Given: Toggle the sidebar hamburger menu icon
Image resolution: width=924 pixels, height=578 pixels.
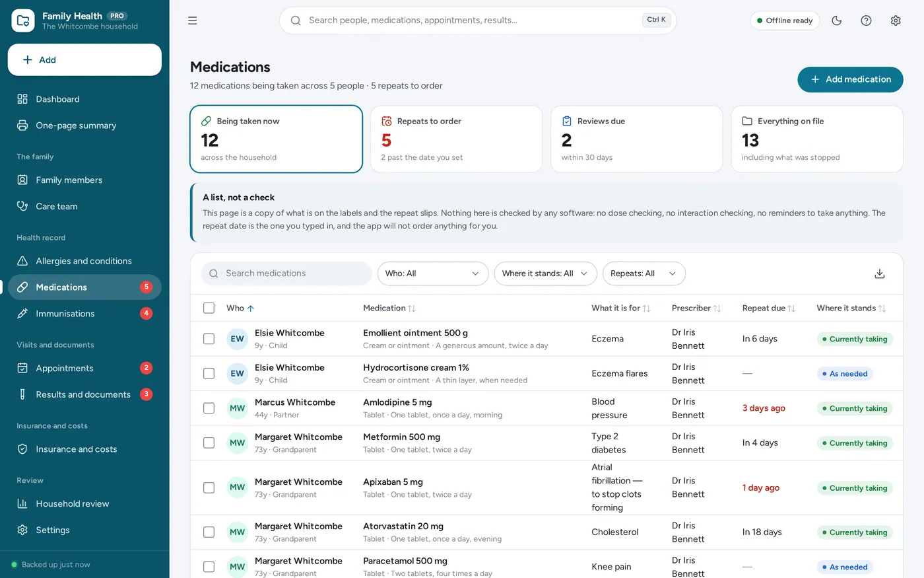Looking at the screenshot, I should click(x=192, y=20).
